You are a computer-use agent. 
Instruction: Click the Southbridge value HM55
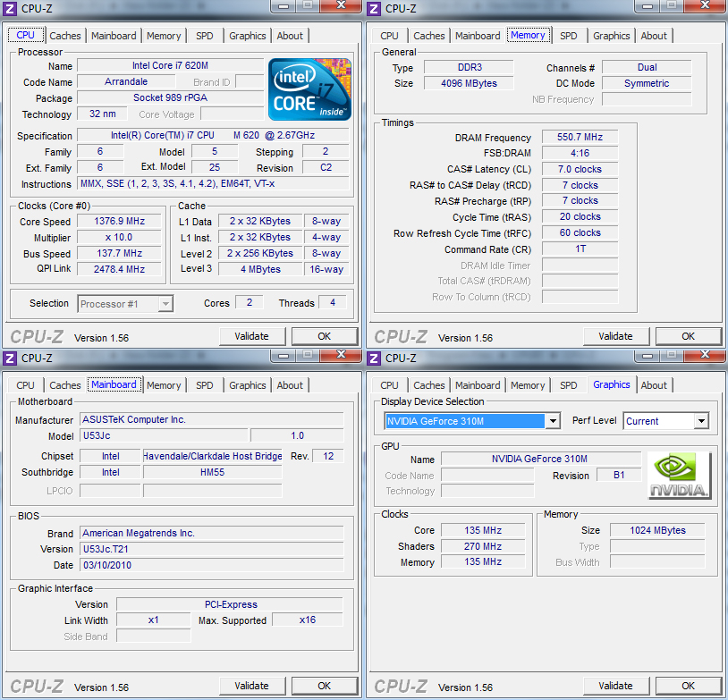point(213,473)
